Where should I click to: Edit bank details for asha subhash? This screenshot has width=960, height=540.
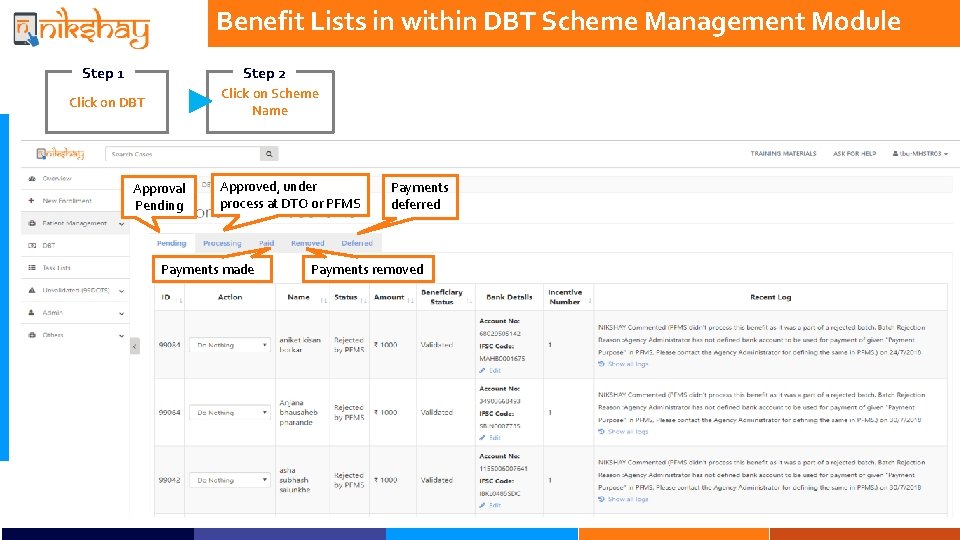[490, 505]
